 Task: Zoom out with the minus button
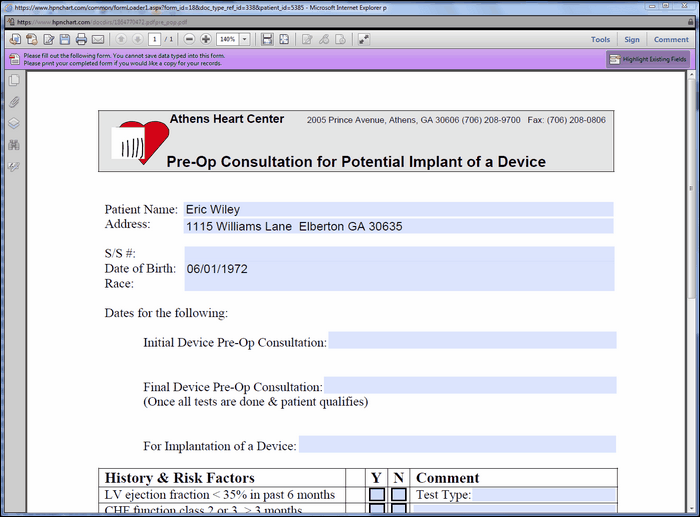pos(189,39)
